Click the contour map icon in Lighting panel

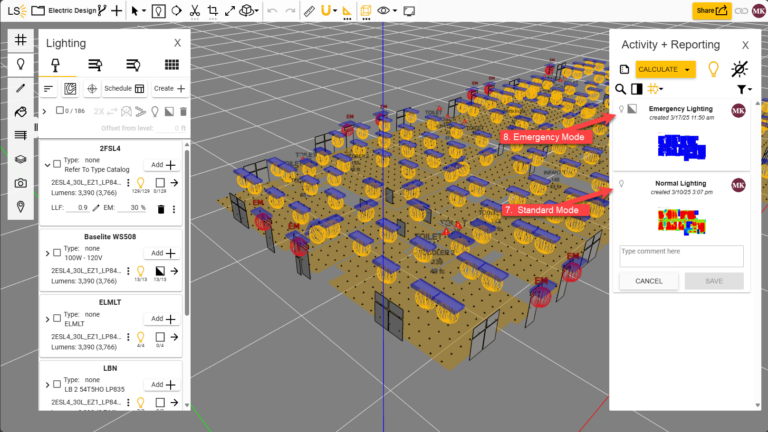click(x=70, y=89)
